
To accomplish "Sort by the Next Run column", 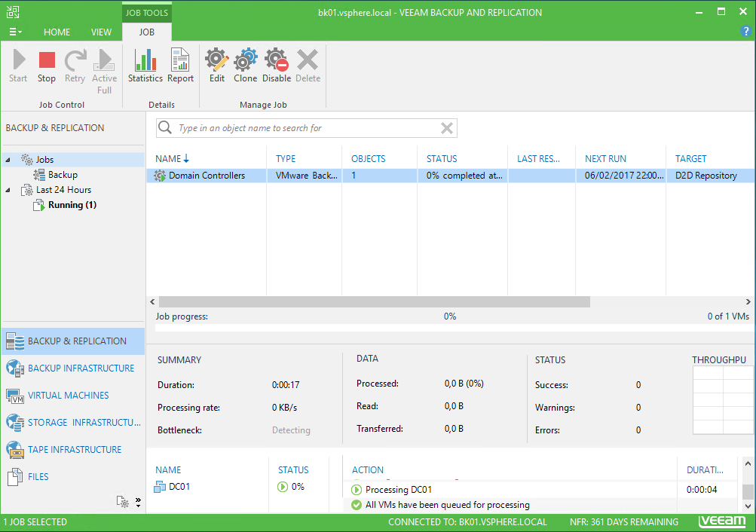I will coord(605,158).
